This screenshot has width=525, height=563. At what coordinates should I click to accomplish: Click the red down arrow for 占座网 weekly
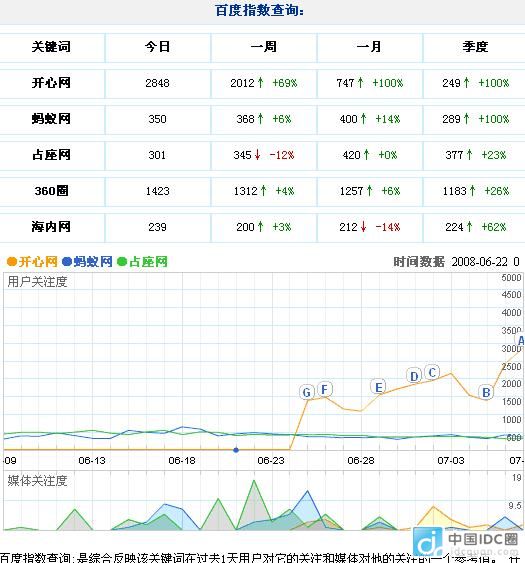pyautogui.click(x=257, y=155)
